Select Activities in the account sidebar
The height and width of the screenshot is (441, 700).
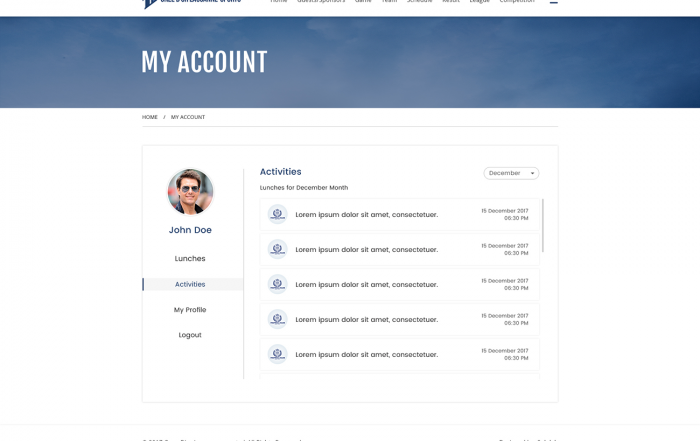coord(193,284)
